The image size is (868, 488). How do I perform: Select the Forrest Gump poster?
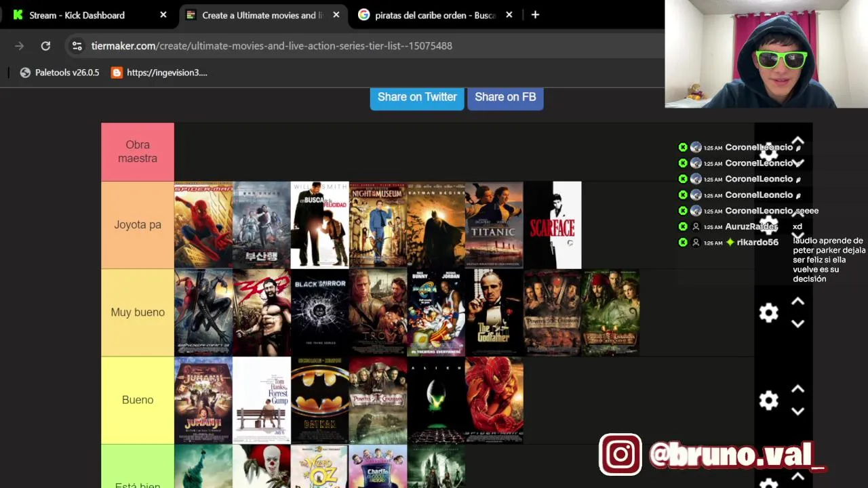(x=262, y=400)
